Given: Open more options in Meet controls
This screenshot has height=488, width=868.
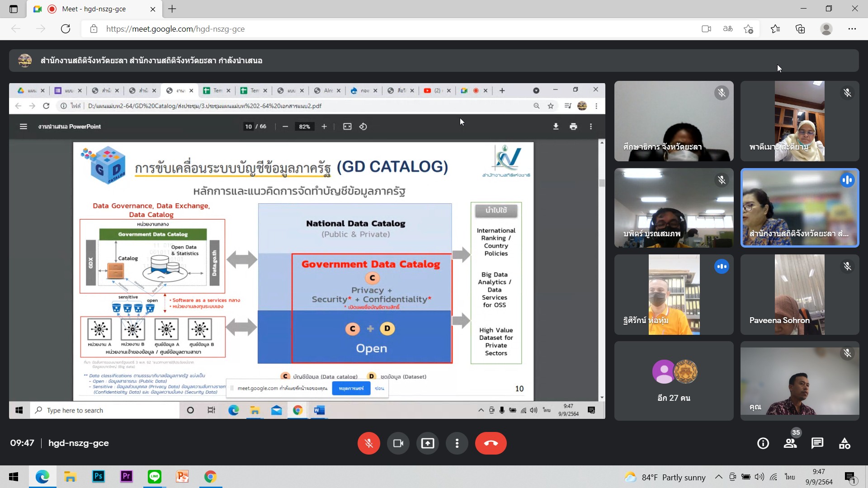Looking at the screenshot, I should (x=457, y=443).
